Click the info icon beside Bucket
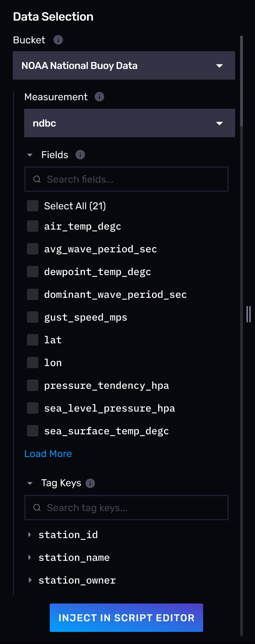Viewport: 255px width, 644px height. 59,40
